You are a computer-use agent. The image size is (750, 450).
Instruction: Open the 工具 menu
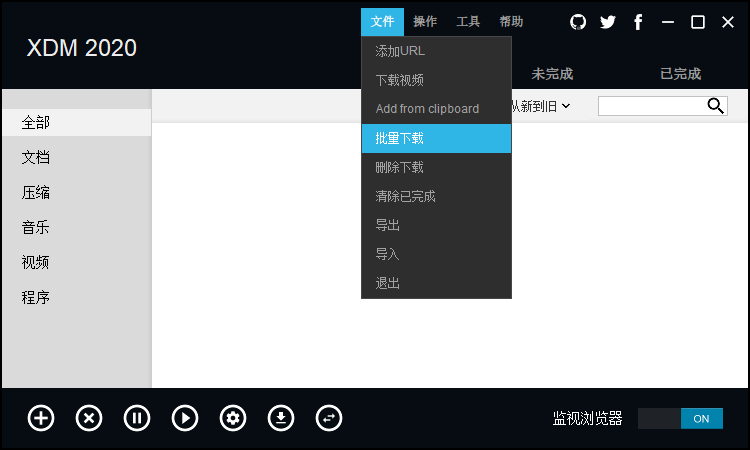click(x=468, y=22)
